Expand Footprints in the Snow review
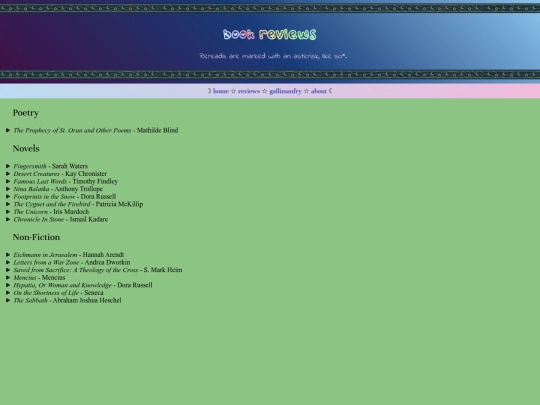Image resolution: width=540 pixels, height=405 pixels. pos(61,196)
